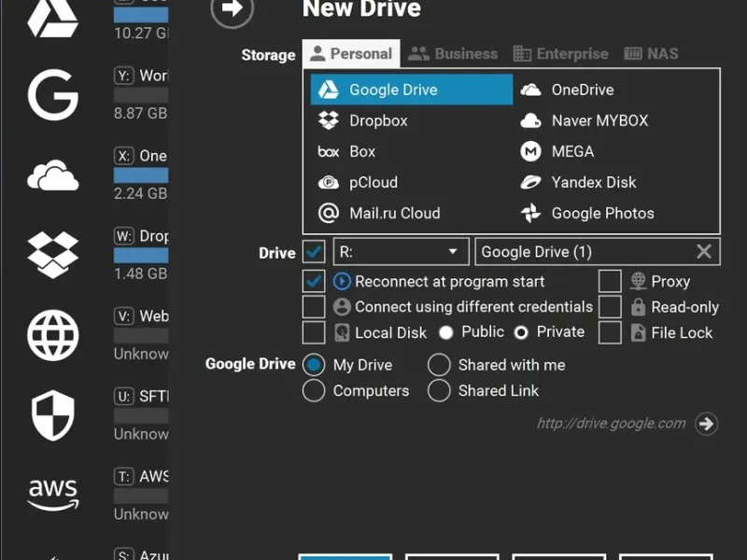The image size is (747, 560).
Task: Clear the Google Drive (1) name field
Action: click(704, 251)
